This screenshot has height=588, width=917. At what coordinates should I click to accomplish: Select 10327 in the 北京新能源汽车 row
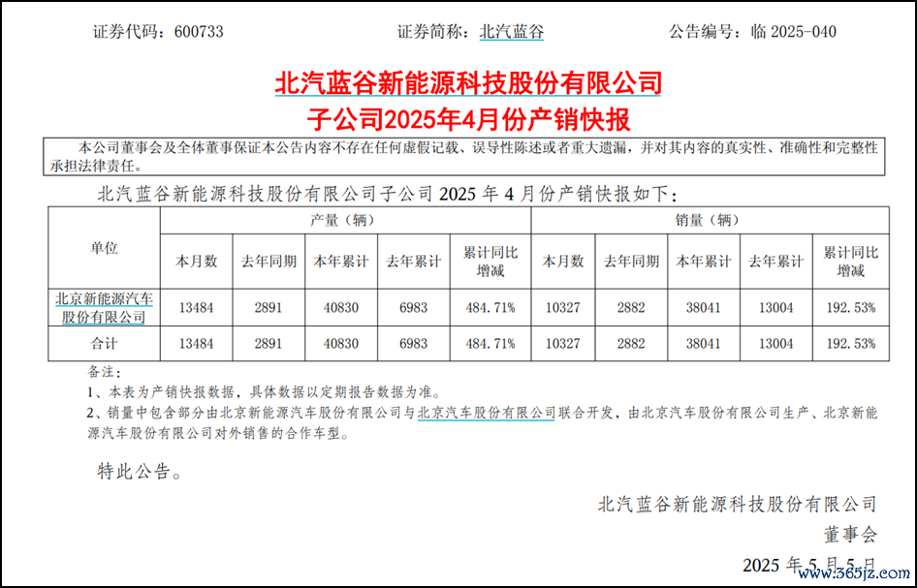pyautogui.click(x=563, y=307)
